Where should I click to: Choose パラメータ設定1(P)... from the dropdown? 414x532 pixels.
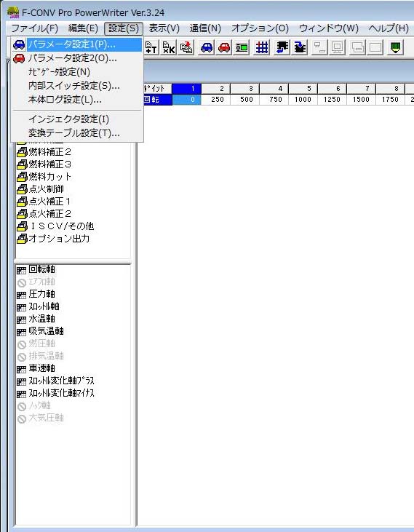[x=77, y=44]
